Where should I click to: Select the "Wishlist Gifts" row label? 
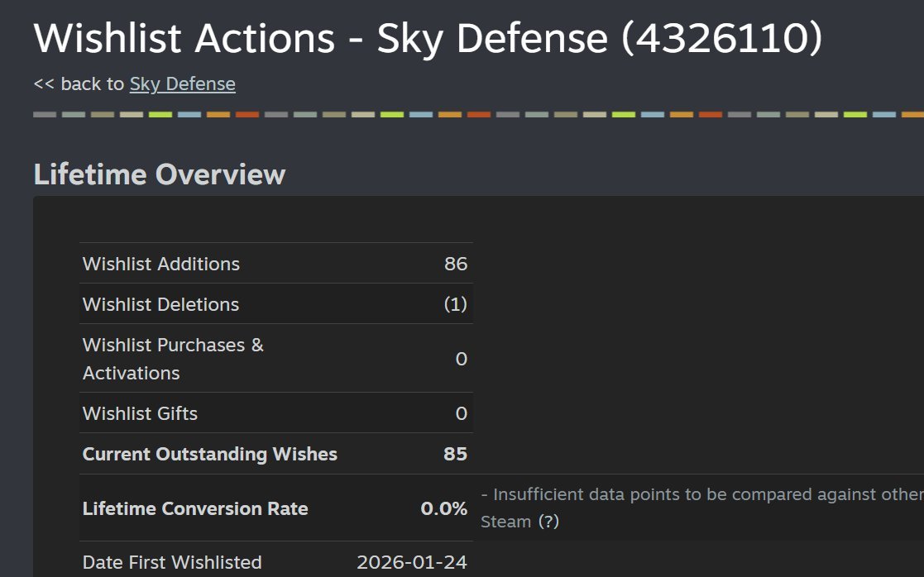(141, 413)
